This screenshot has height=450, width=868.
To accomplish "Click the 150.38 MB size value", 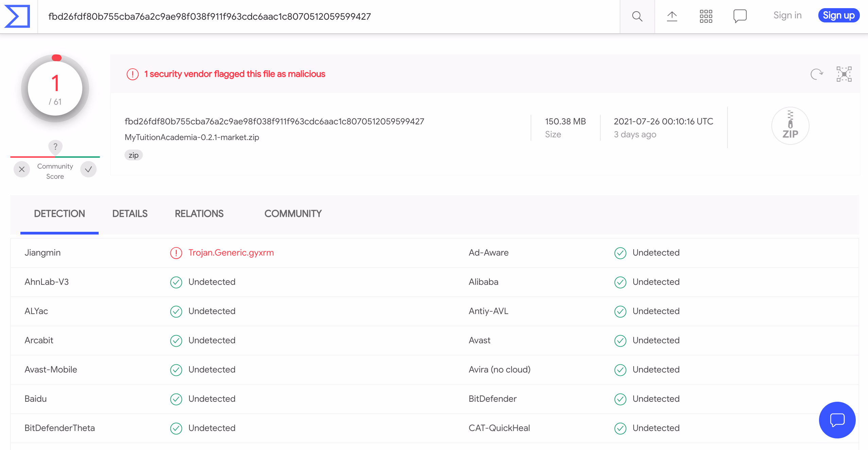I will coord(565,121).
